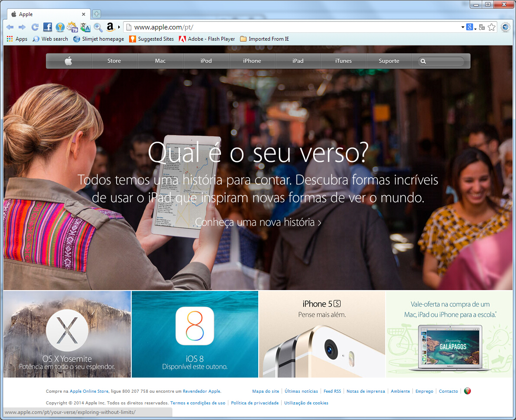Open the Contacto footer link
Image resolution: width=516 pixels, height=420 pixels.
point(448,391)
